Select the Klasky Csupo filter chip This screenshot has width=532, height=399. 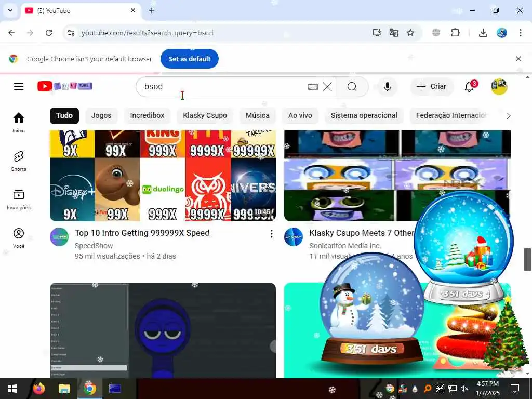[x=205, y=116]
